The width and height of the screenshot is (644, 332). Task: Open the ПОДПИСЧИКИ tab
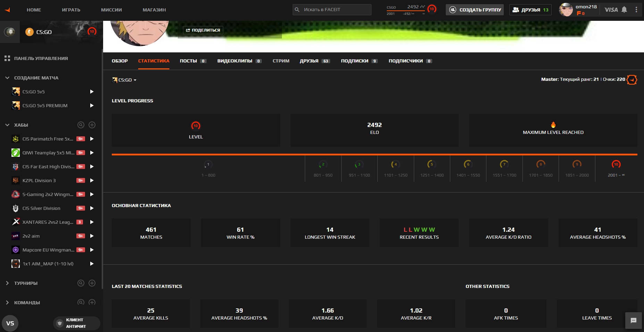tap(410, 61)
